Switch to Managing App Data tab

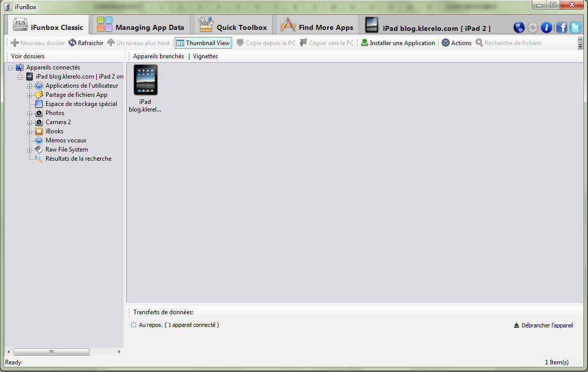(x=141, y=25)
